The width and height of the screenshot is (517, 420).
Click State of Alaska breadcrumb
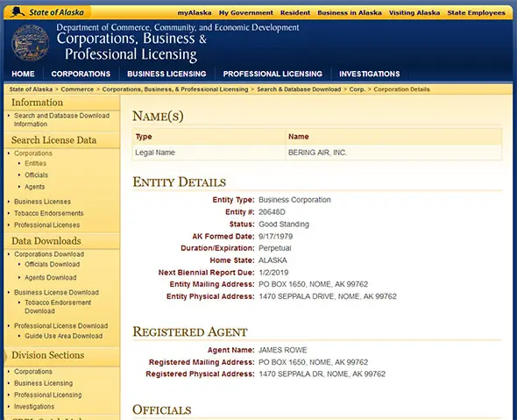[31, 89]
